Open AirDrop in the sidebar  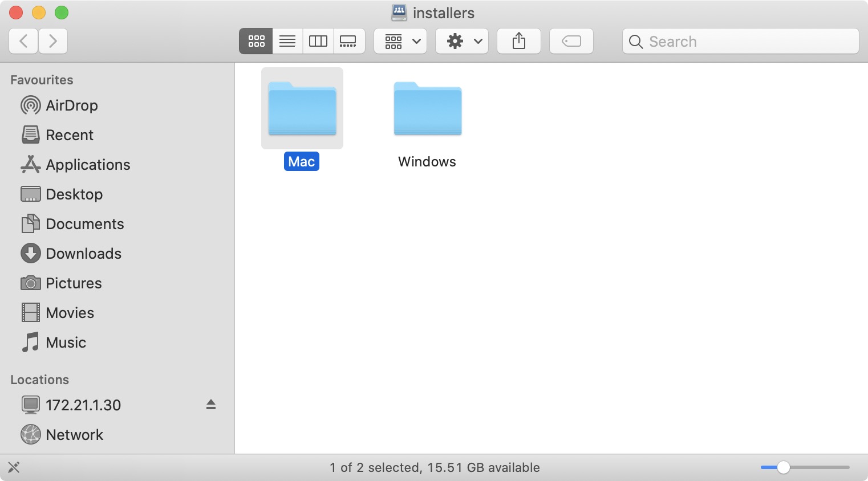[117, 105]
